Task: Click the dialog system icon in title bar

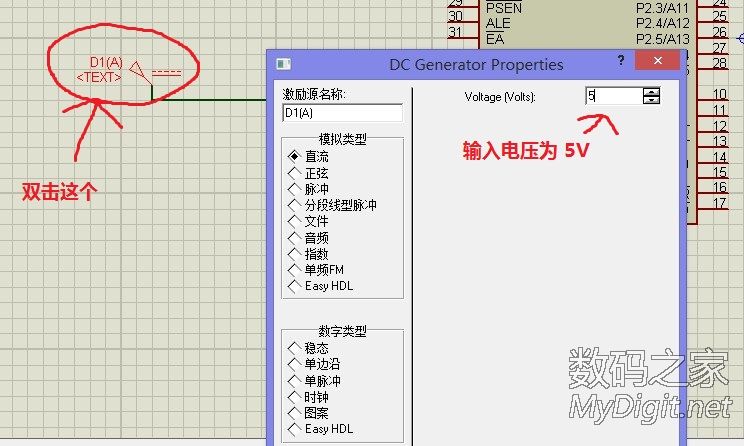Action: coord(283,64)
